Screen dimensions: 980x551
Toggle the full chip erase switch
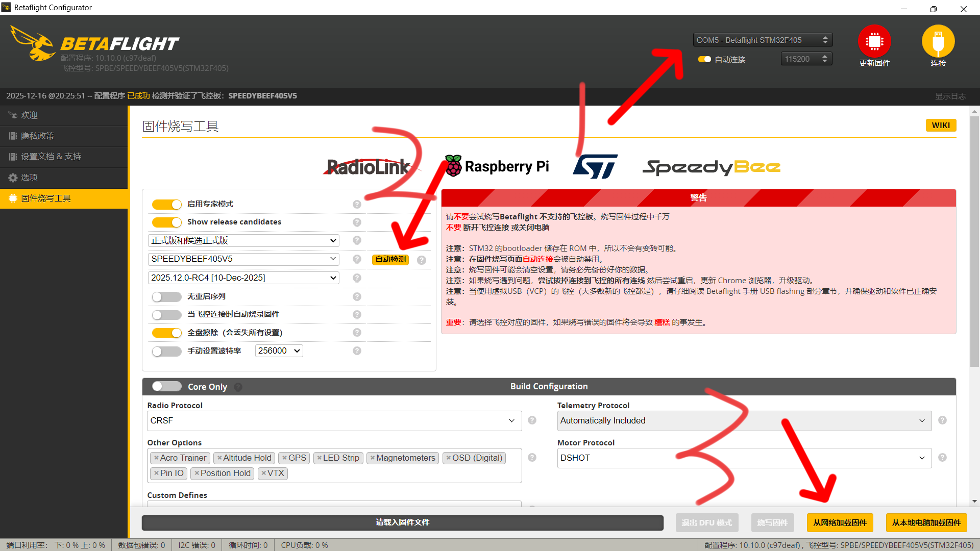pos(166,333)
